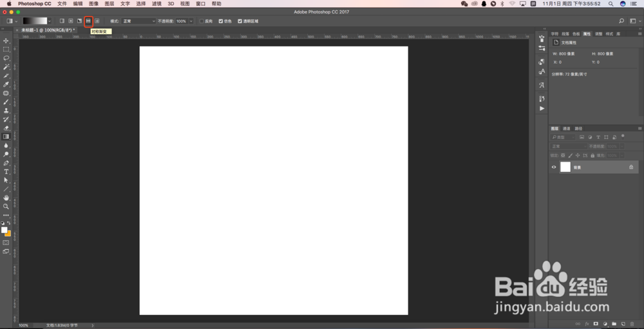Viewport: 644px width, 329px height.
Task: Click the 背景 layer thumbnail
Action: pos(565,167)
